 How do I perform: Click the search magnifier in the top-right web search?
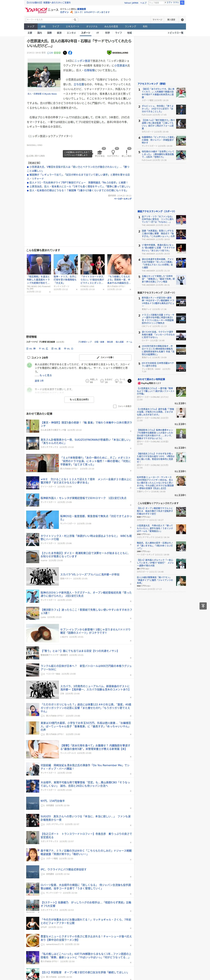[182, 3]
